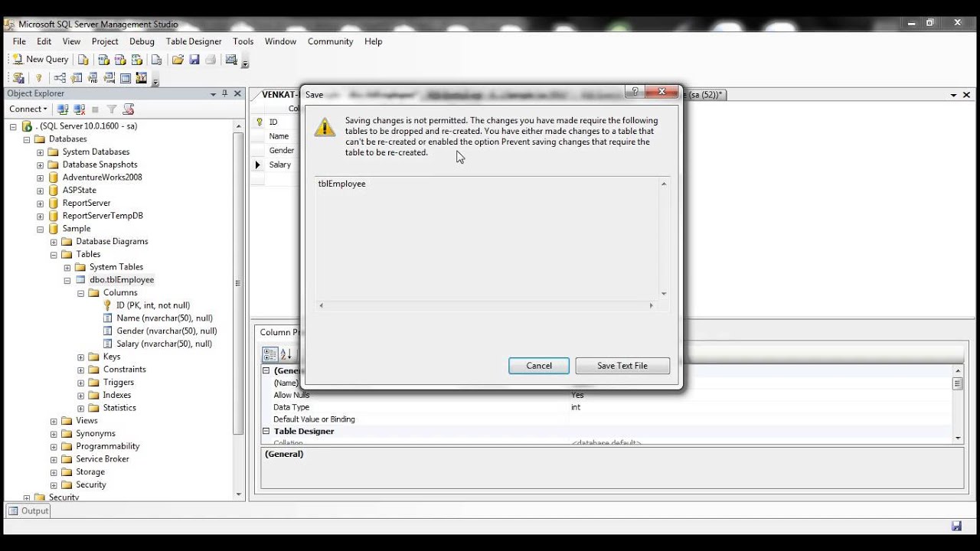Click the Categorized view icon in Column Properties
This screenshot has width=980, height=551.
pyautogui.click(x=269, y=354)
